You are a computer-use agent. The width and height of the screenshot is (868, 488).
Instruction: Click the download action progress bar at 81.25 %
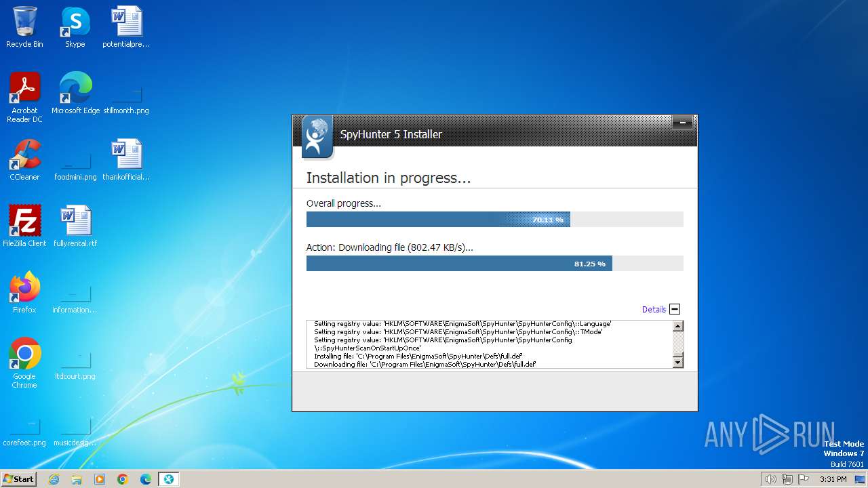point(495,264)
